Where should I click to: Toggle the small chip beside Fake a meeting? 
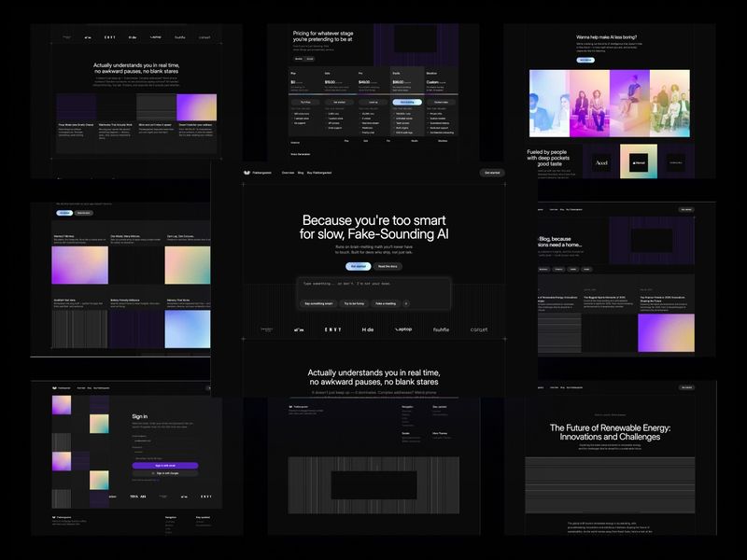[406, 304]
